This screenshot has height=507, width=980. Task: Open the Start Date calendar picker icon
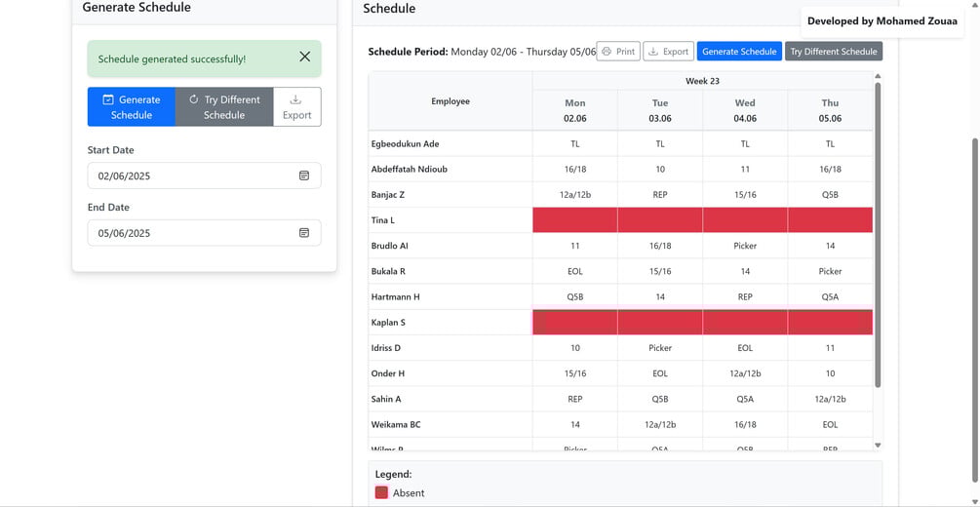303,175
